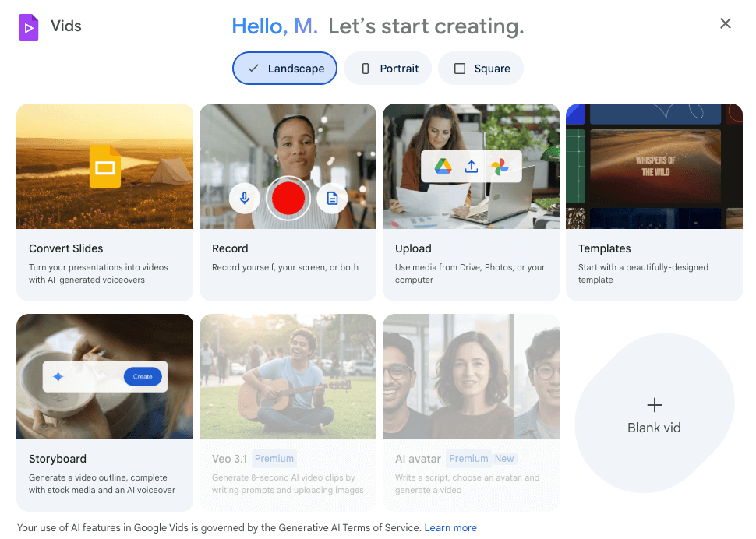Select the Veo 3.1 Premium card

pos(288,412)
